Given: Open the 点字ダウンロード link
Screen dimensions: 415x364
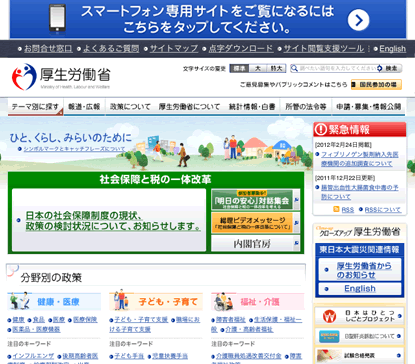Looking at the screenshot, I should click(x=241, y=49).
